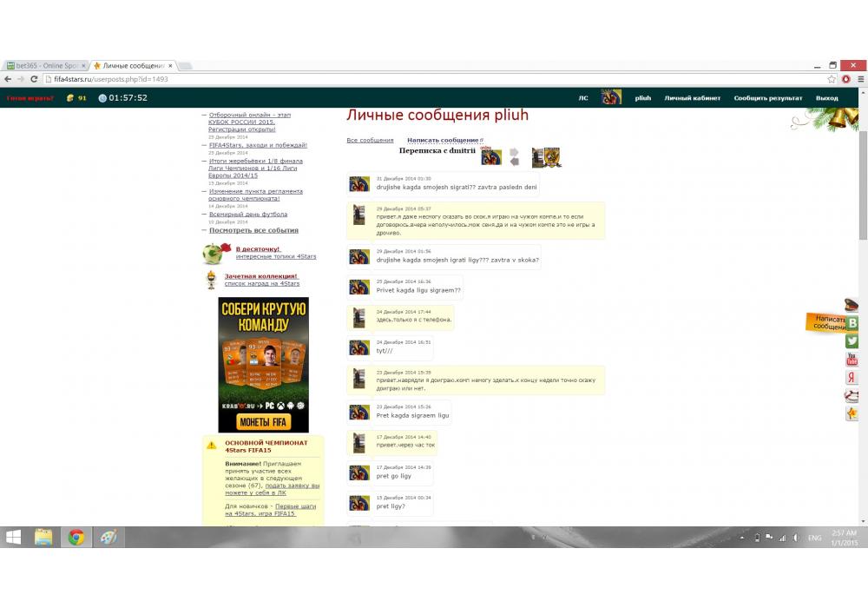Click the police cap sidebar icon
This screenshot has width=868, height=608.
click(852, 305)
